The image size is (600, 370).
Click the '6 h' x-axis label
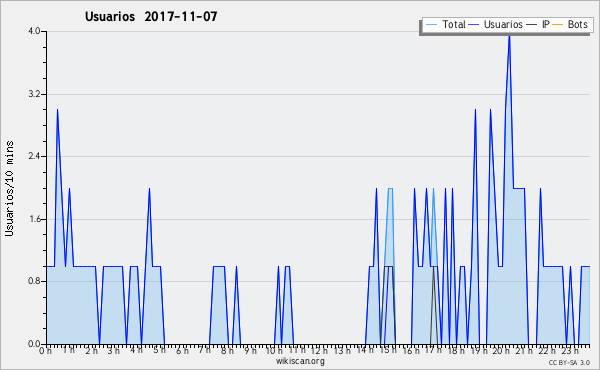[x=182, y=350]
